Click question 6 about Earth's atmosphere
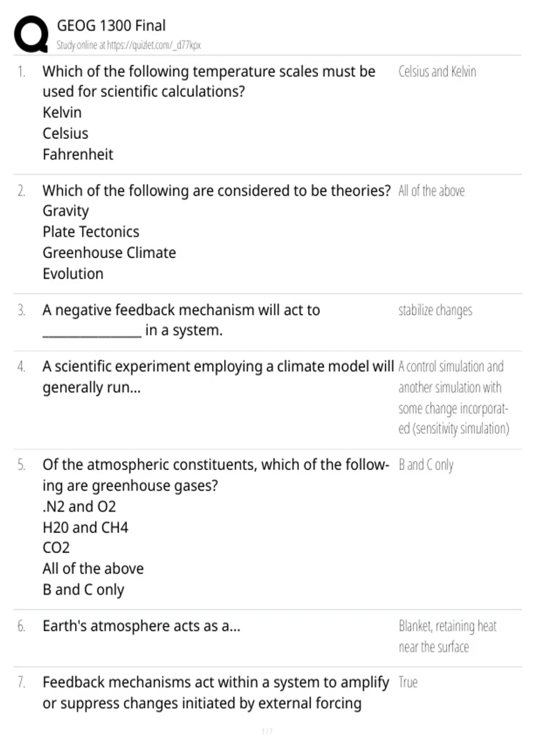This screenshot has height=756, width=534. tap(142, 626)
